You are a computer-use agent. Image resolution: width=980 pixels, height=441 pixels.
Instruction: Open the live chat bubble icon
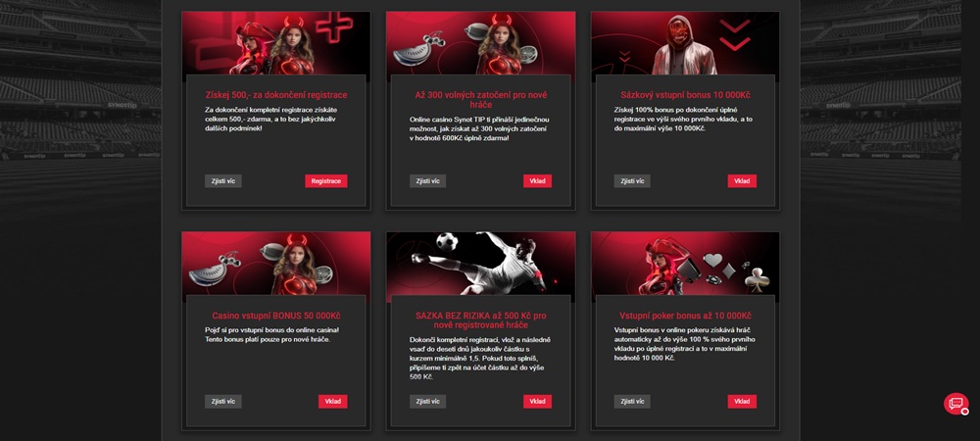pyautogui.click(x=955, y=404)
